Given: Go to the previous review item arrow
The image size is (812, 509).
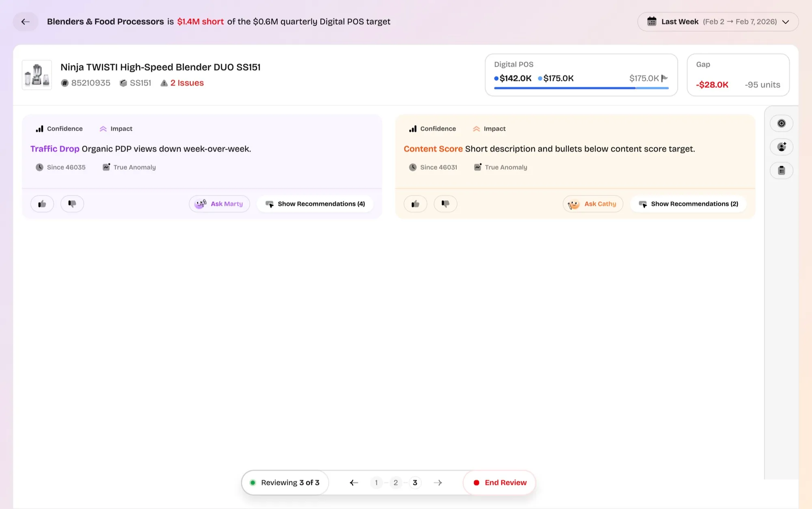Looking at the screenshot, I should point(354,483).
